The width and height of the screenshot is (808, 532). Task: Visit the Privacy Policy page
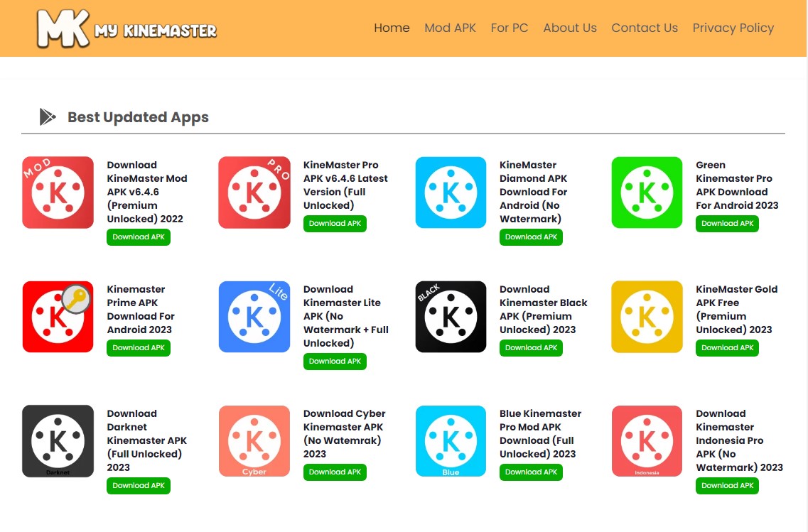click(733, 28)
